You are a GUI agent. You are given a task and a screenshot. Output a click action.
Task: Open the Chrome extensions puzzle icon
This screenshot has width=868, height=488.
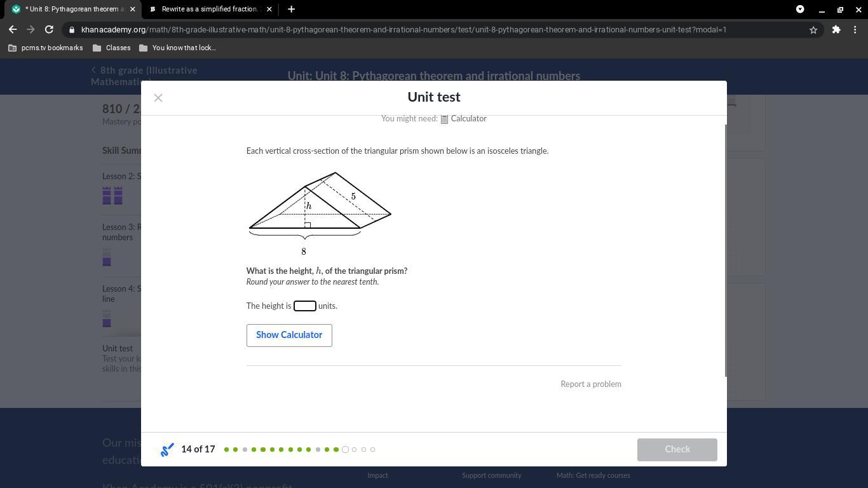coord(836,29)
